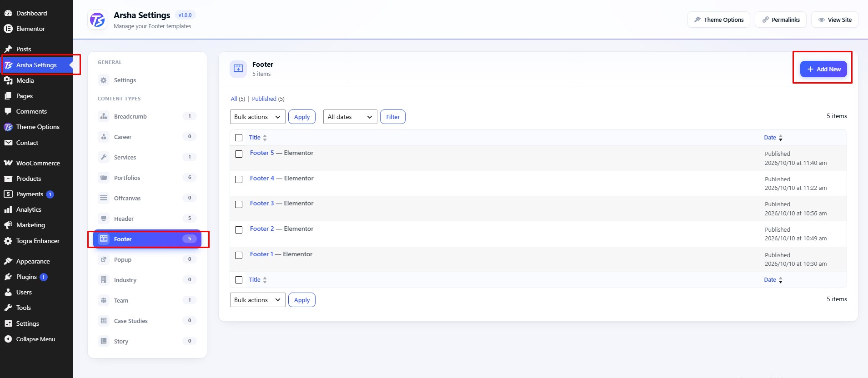868x378 pixels.
Task: Select Popup in content types menu
Action: point(147,259)
